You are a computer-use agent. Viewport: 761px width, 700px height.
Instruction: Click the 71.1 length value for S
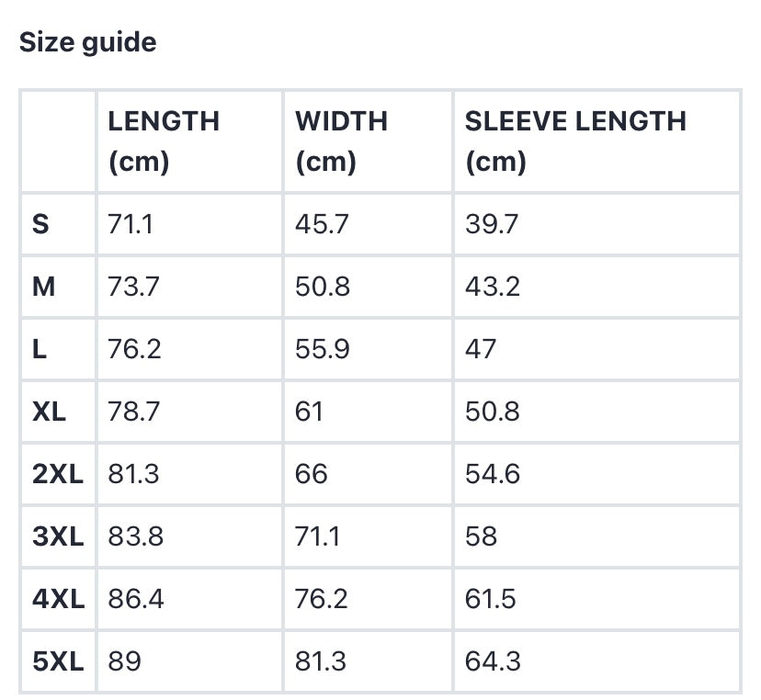[131, 224]
